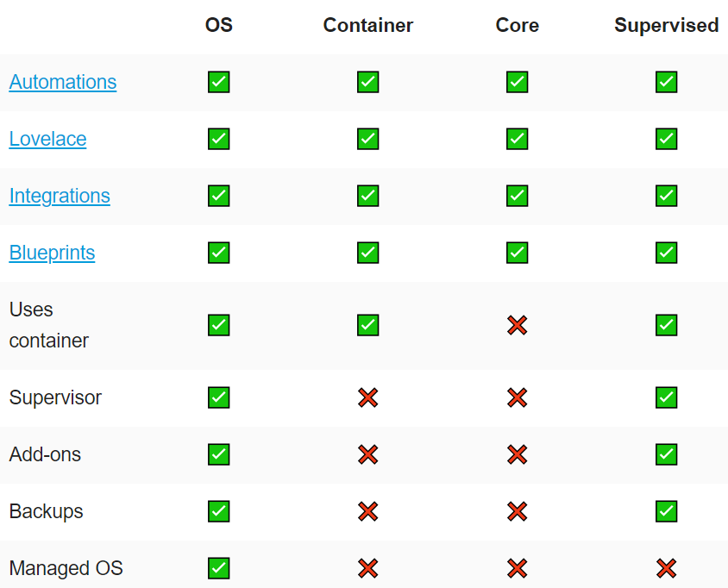The width and height of the screenshot is (728, 588).
Task: Click the green check for Automations under OS
Action: pos(219,82)
